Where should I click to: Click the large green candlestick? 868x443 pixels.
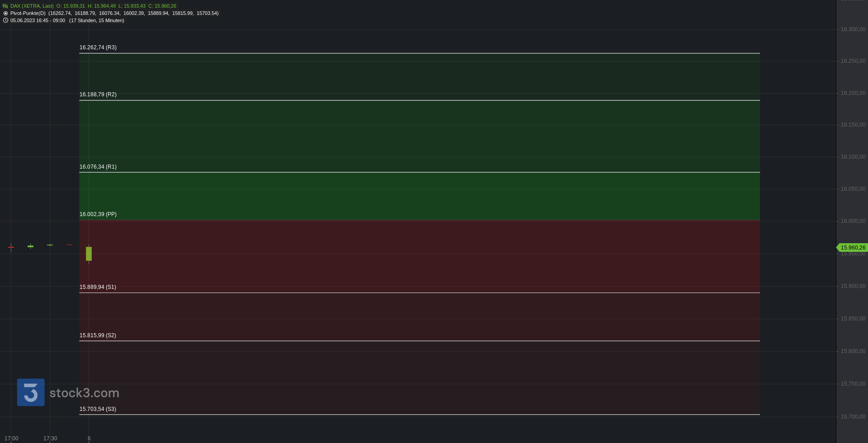pyautogui.click(x=89, y=254)
